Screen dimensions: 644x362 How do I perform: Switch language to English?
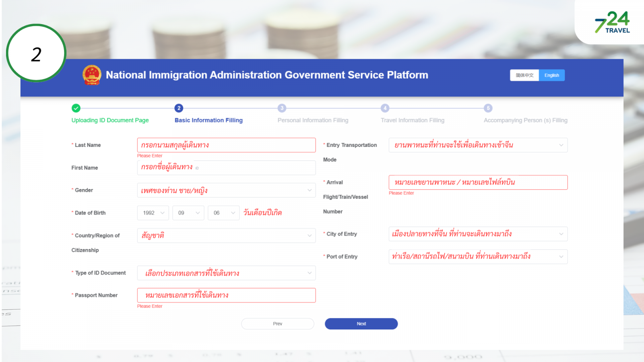[x=551, y=75]
